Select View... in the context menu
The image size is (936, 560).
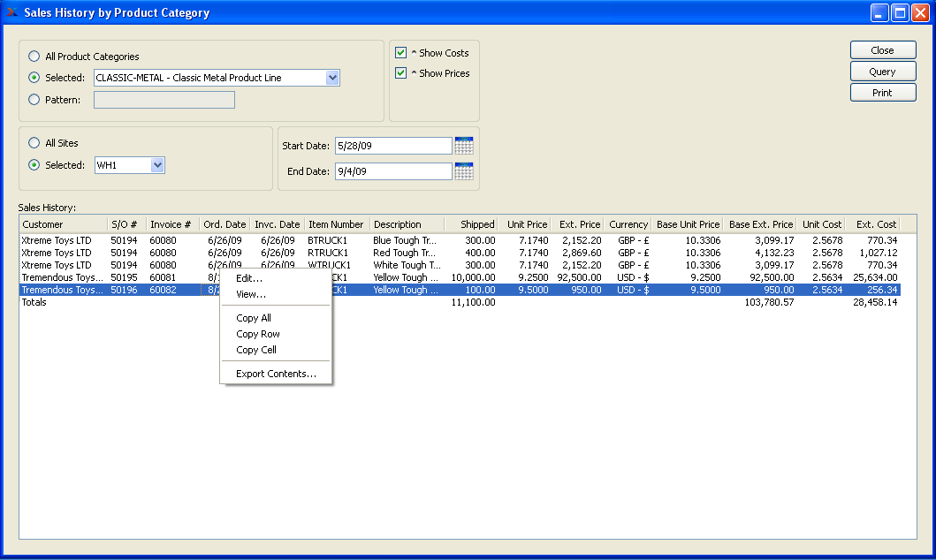[x=251, y=294]
